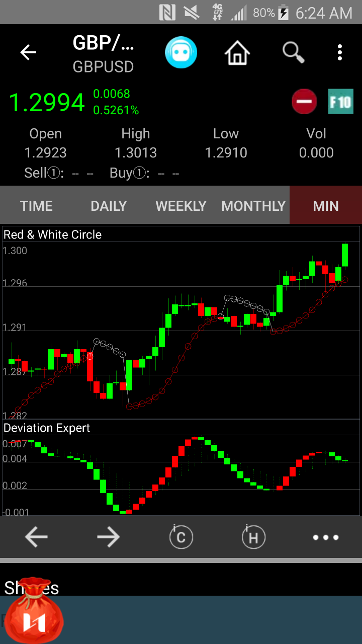Switch to the DAILY tab
Image resolution: width=362 pixels, height=644 pixels.
pyautogui.click(x=109, y=206)
